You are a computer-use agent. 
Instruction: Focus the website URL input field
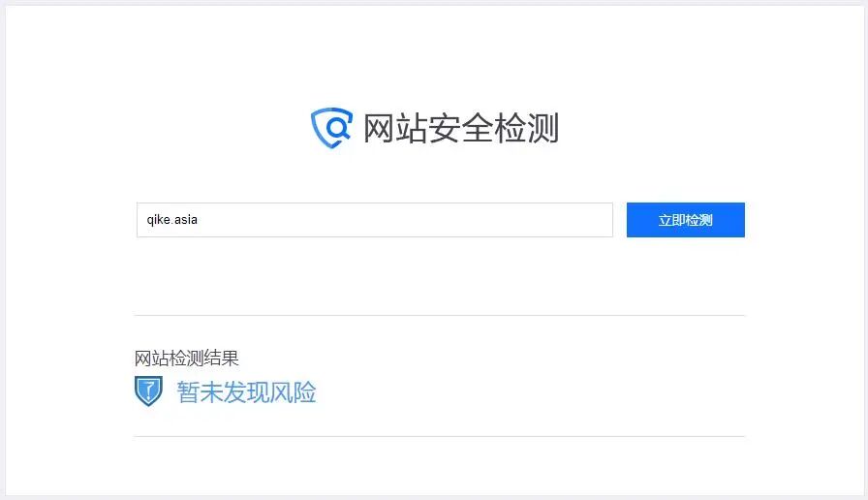click(375, 220)
